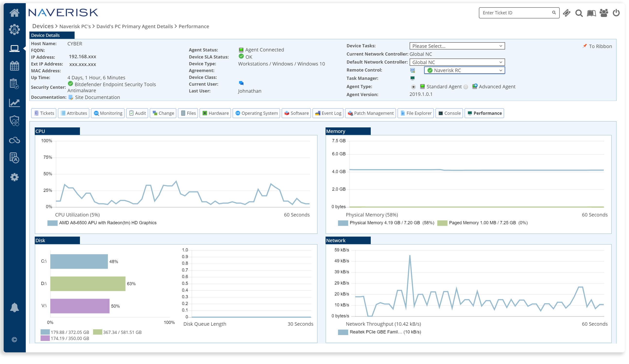This screenshot has width=629, height=364.
Task: Switch to the Tickets tab
Action: pos(44,113)
